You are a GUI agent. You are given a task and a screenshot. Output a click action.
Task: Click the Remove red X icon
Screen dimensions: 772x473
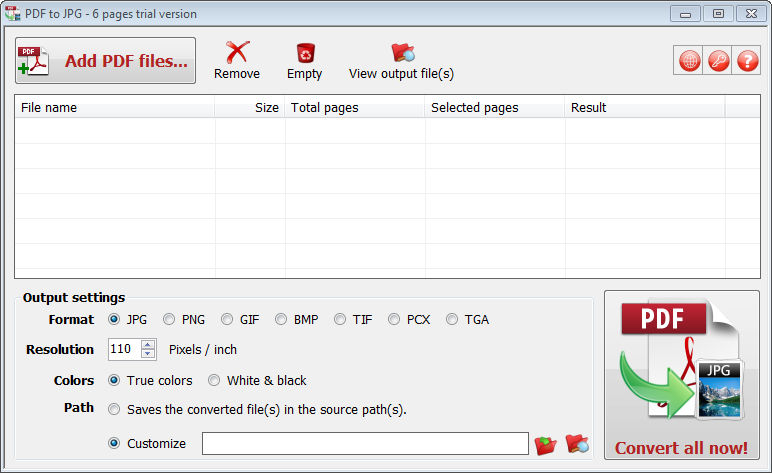(x=237, y=52)
